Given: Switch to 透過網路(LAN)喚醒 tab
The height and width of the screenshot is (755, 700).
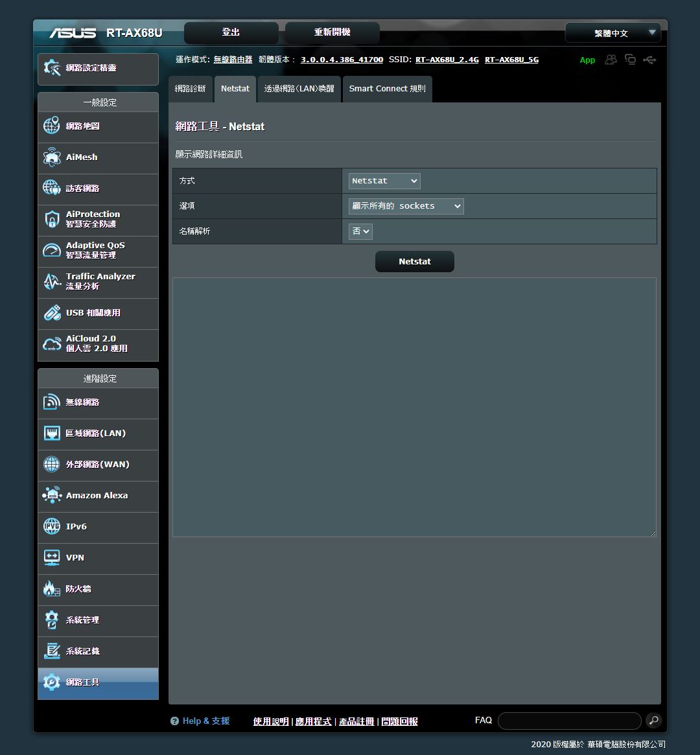Looking at the screenshot, I should (299, 89).
